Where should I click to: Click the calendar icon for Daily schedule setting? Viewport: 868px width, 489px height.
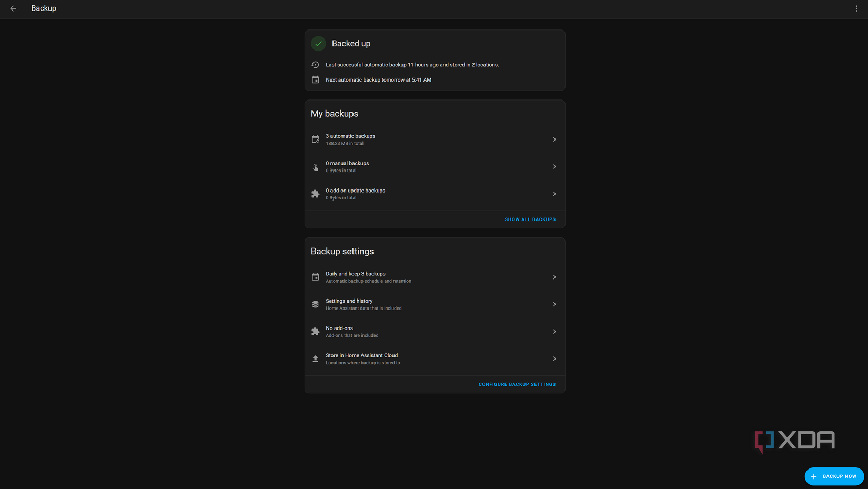tap(315, 277)
